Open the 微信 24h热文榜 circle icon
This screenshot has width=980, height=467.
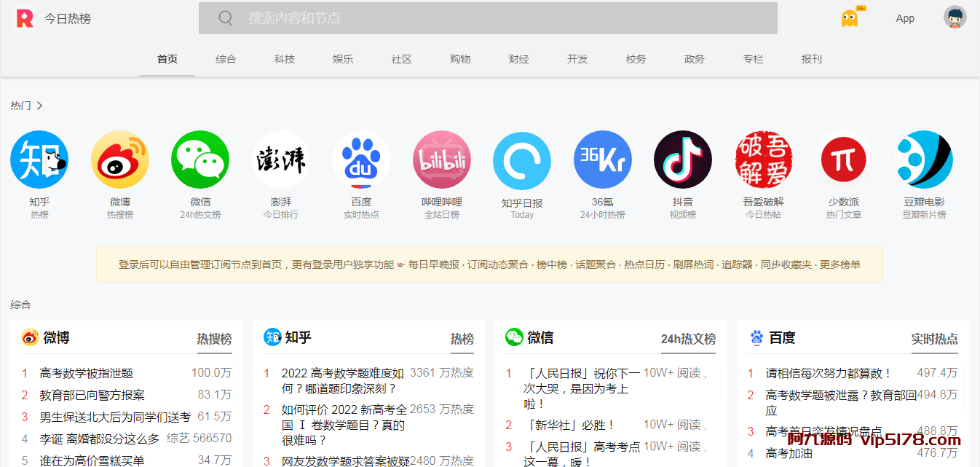200,160
